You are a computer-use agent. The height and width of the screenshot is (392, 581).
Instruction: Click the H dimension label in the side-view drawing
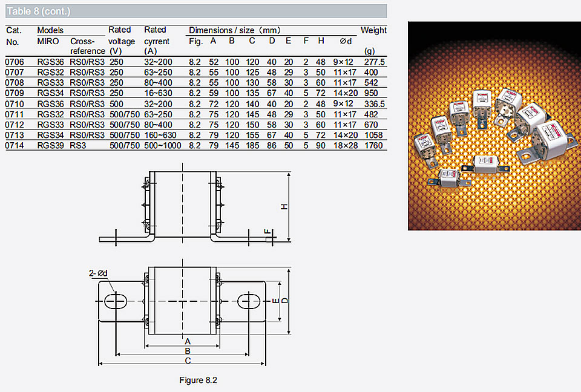pyautogui.click(x=284, y=207)
